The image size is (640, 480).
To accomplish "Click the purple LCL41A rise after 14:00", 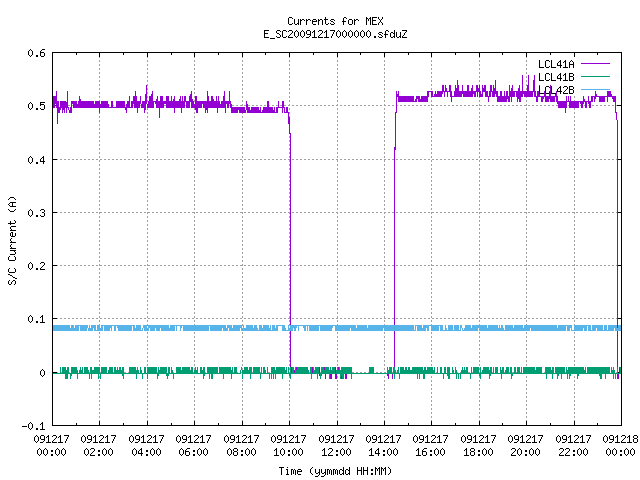I will click(x=395, y=245).
